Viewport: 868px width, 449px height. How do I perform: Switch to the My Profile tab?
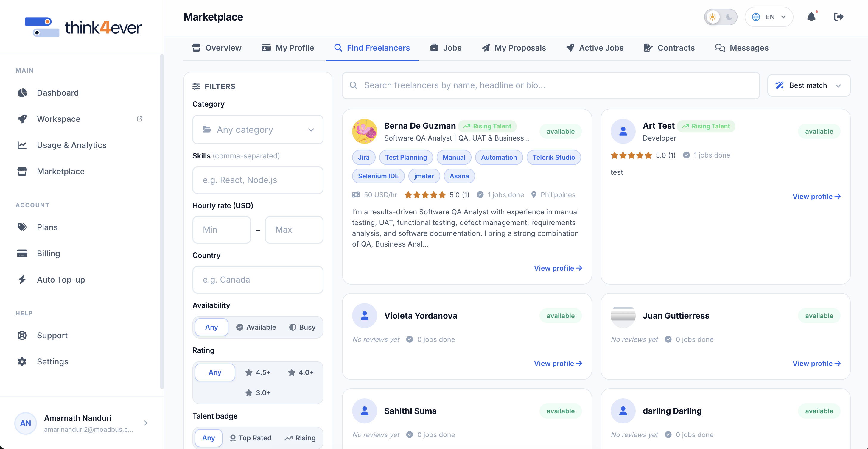click(x=288, y=48)
